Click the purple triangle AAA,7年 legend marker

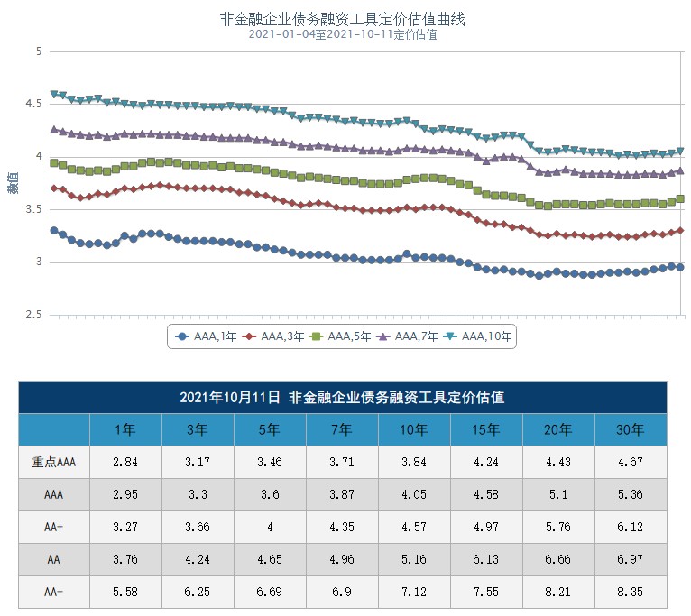pyautogui.click(x=382, y=336)
